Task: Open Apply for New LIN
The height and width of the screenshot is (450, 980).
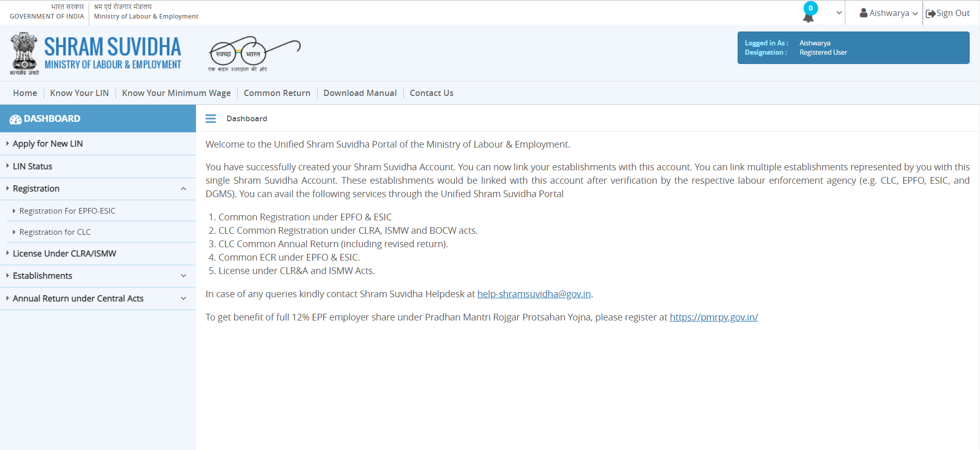Action: pos(47,144)
